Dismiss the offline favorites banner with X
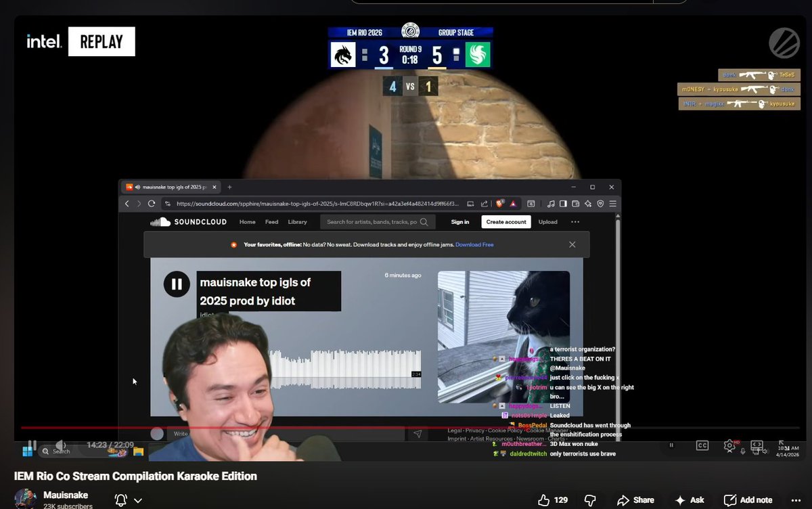 (572, 244)
